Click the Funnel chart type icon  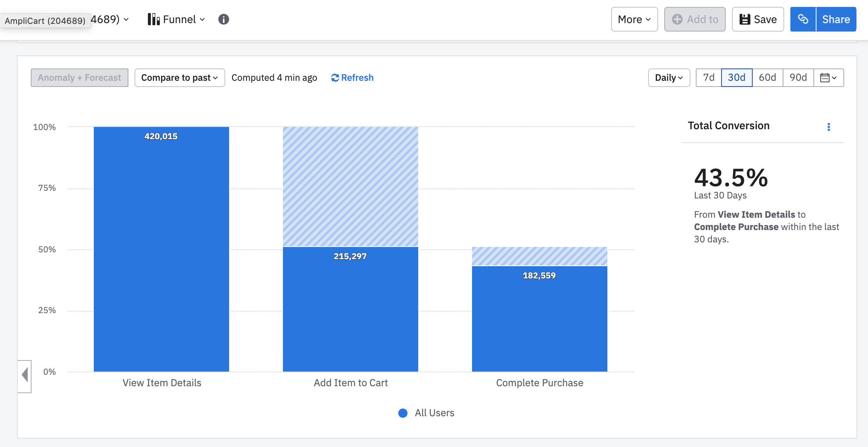[x=153, y=19]
